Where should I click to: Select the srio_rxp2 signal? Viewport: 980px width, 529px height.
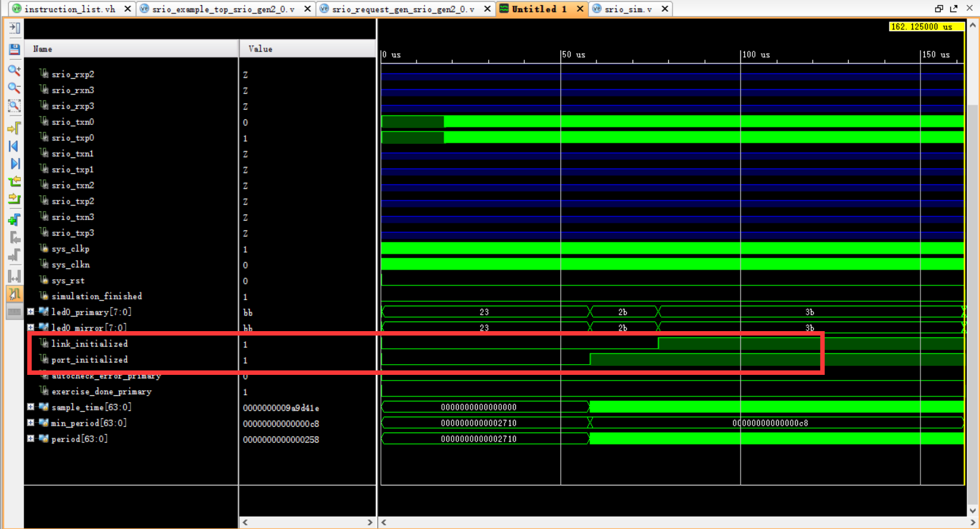coord(72,74)
